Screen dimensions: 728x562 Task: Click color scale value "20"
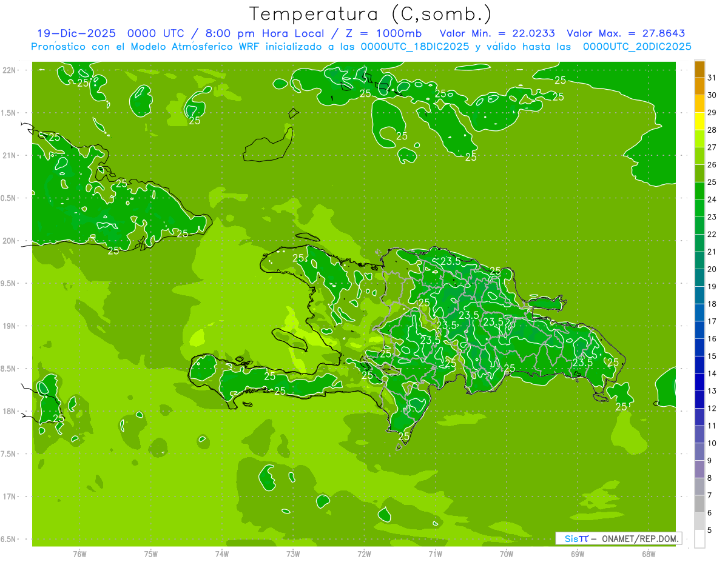click(712, 269)
